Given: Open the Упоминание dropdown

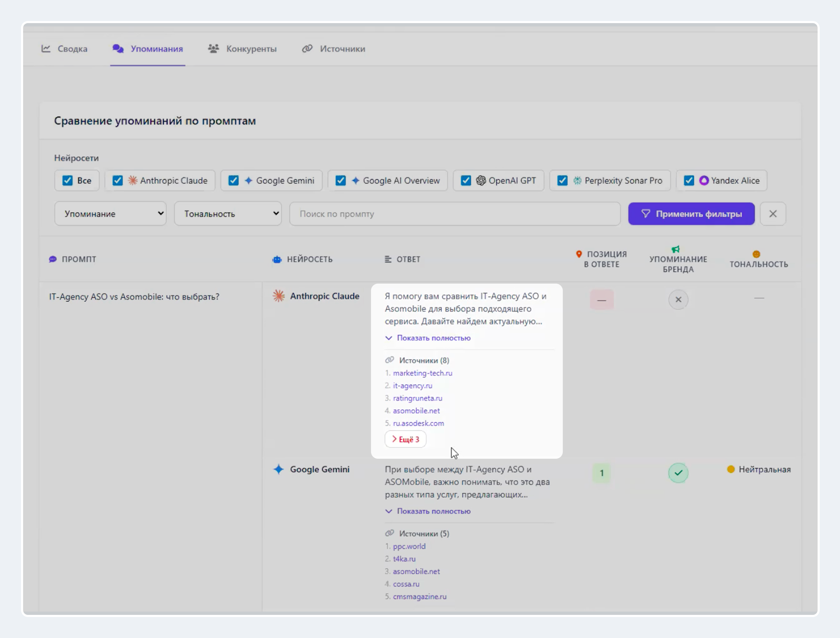Looking at the screenshot, I should click(110, 214).
